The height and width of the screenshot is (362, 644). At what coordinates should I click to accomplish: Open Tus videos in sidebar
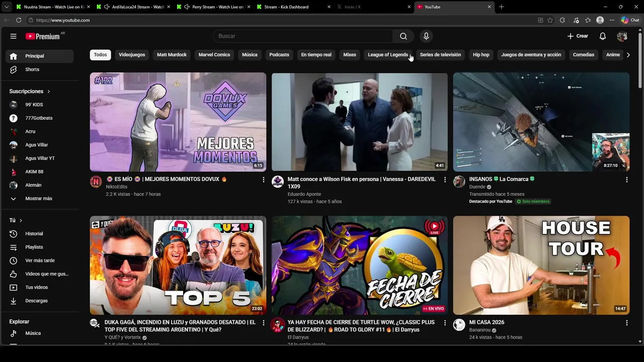pyautogui.click(x=40, y=288)
